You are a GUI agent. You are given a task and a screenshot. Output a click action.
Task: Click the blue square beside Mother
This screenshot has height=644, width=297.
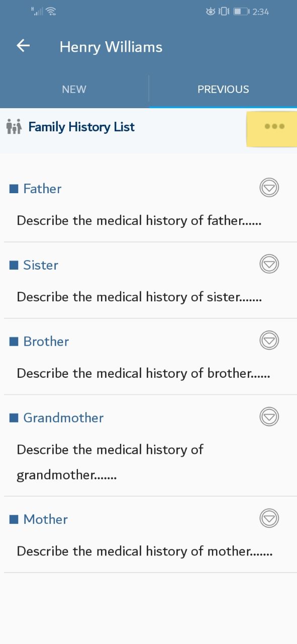14,520
